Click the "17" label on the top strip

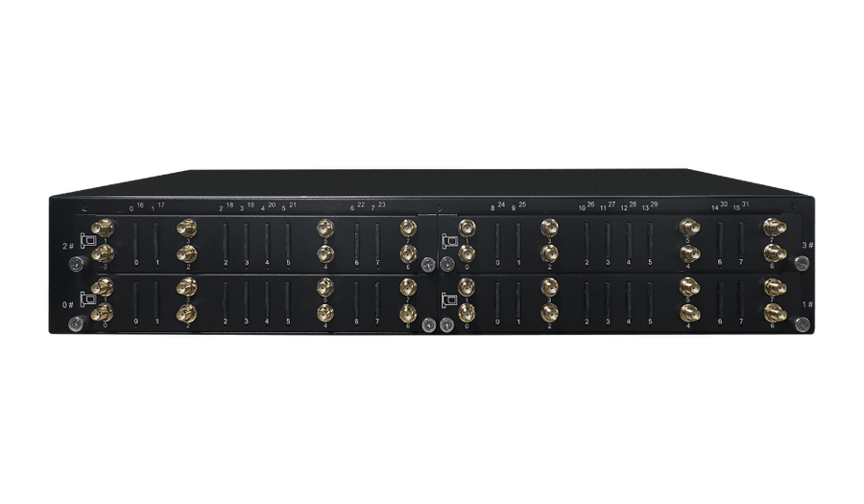[x=161, y=205]
